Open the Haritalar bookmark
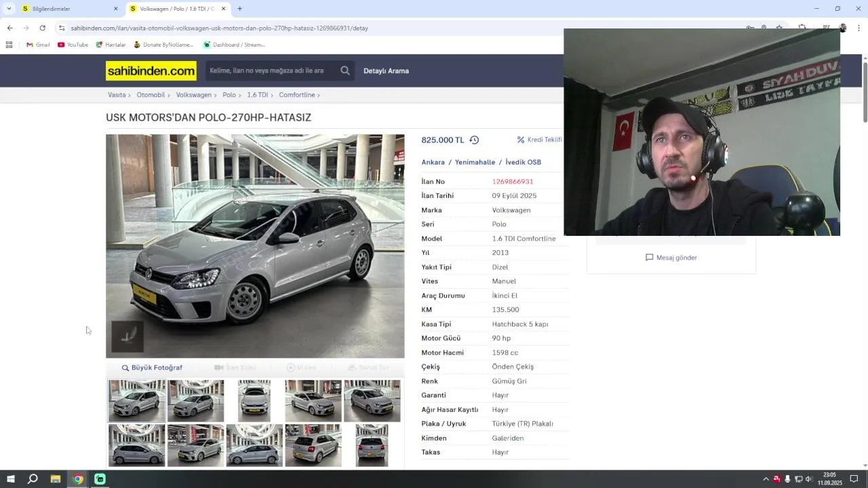868x488 pixels. [x=111, y=45]
